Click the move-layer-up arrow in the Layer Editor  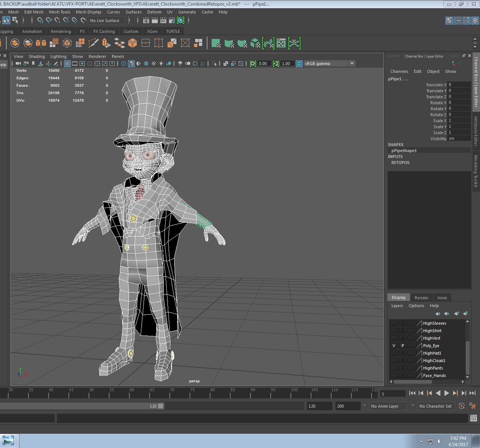click(x=439, y=313)
